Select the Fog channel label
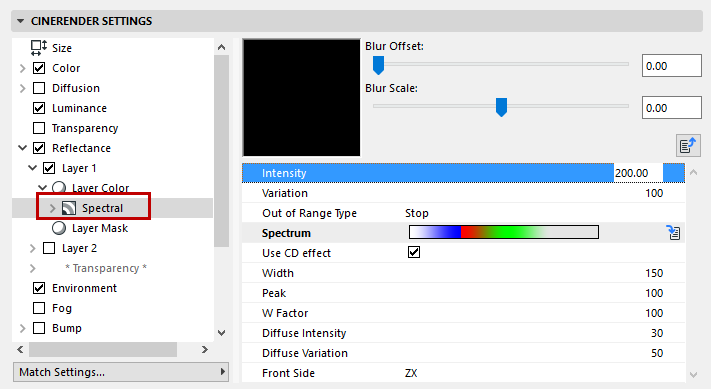711x389 pixels. point(62,308)
